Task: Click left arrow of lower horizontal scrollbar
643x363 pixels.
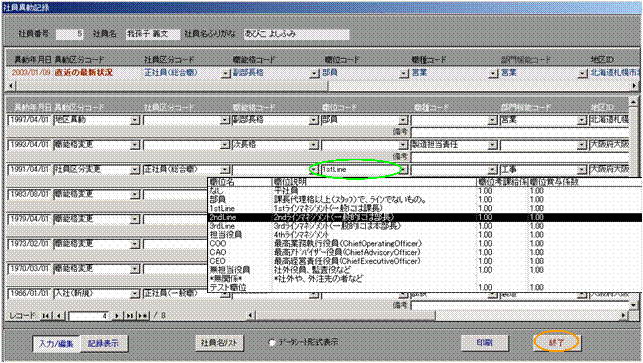Action: (x=251, y=315)
